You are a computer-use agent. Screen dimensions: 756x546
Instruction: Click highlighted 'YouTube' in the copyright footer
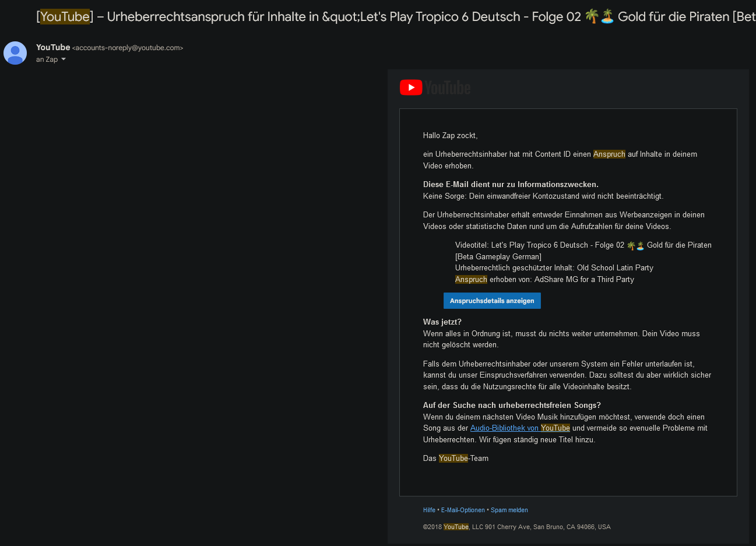pos(456,527)
